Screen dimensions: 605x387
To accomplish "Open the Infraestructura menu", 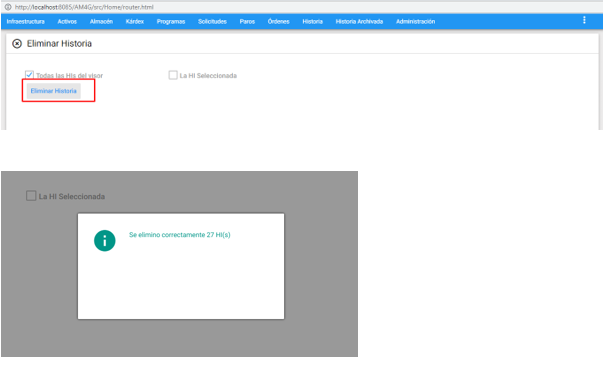I will click(x=25, y=22).
